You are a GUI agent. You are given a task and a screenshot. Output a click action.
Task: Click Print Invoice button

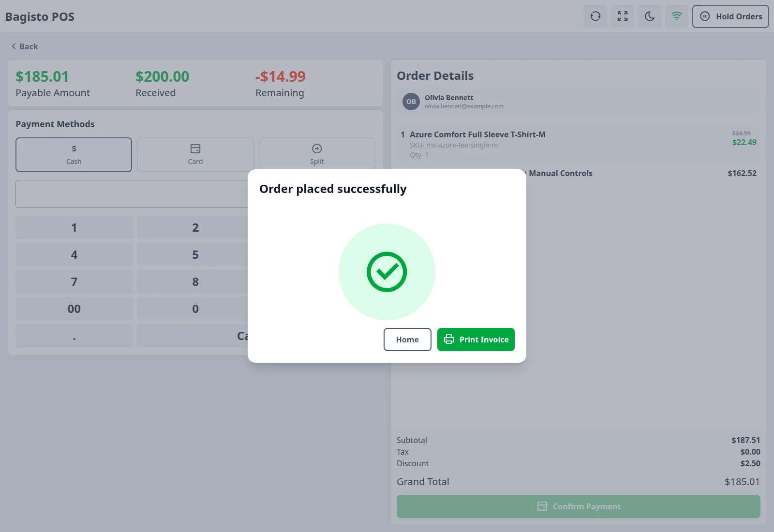(476, 340)
